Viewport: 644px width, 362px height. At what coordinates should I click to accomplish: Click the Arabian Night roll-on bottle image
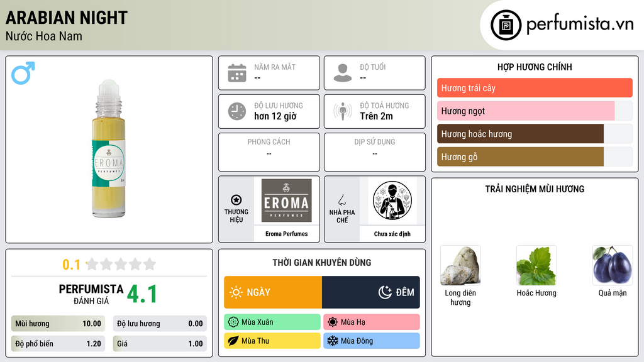point(108,148)
